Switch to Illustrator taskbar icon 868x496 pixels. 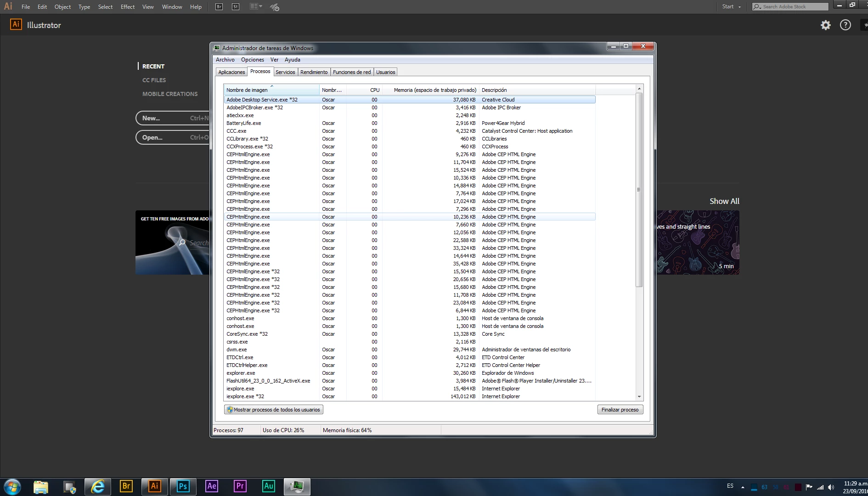point(155,486)
